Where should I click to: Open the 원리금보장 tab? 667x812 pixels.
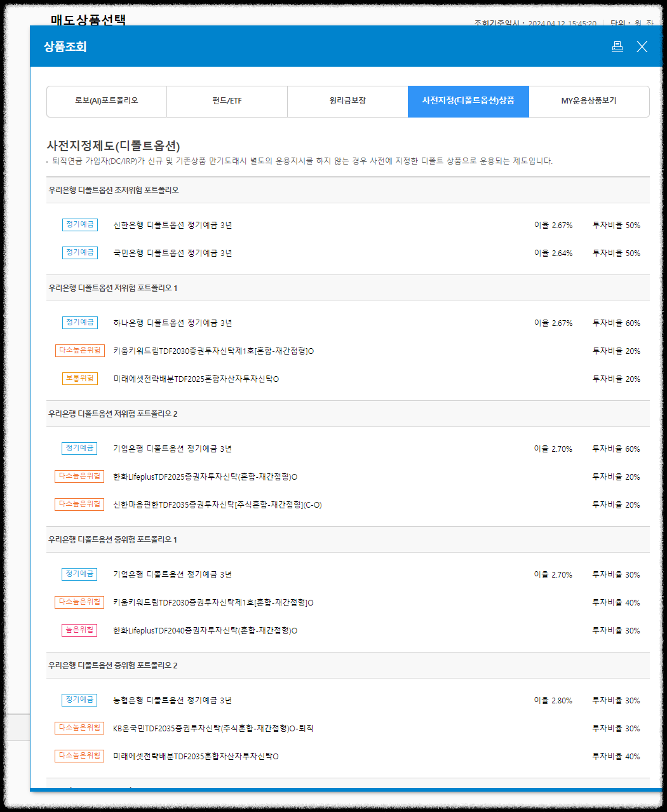[347, 101]
